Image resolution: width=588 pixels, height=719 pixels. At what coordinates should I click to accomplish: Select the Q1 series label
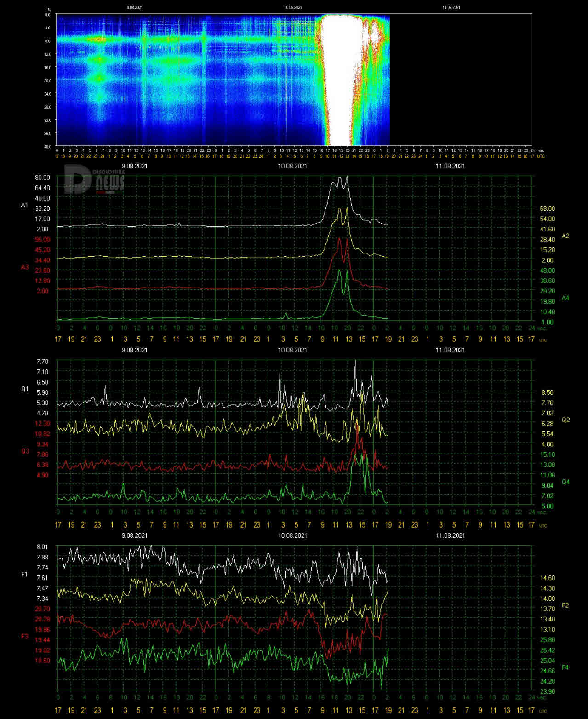tap(25, 389)
